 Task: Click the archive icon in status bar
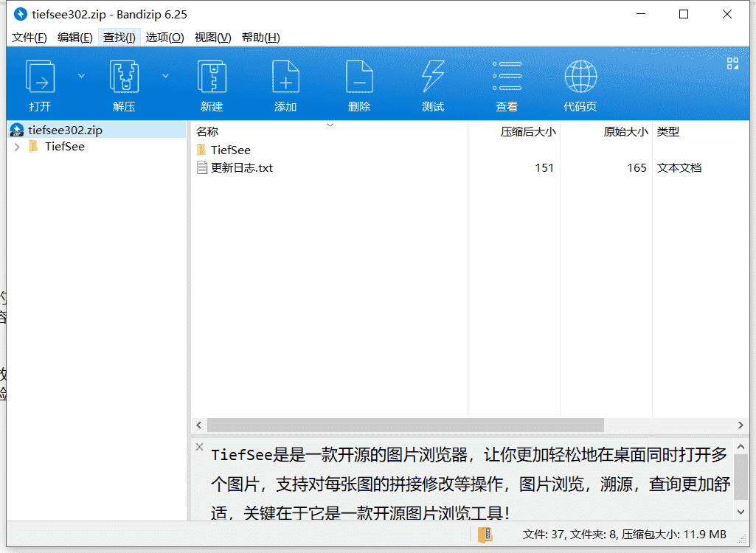485,535
